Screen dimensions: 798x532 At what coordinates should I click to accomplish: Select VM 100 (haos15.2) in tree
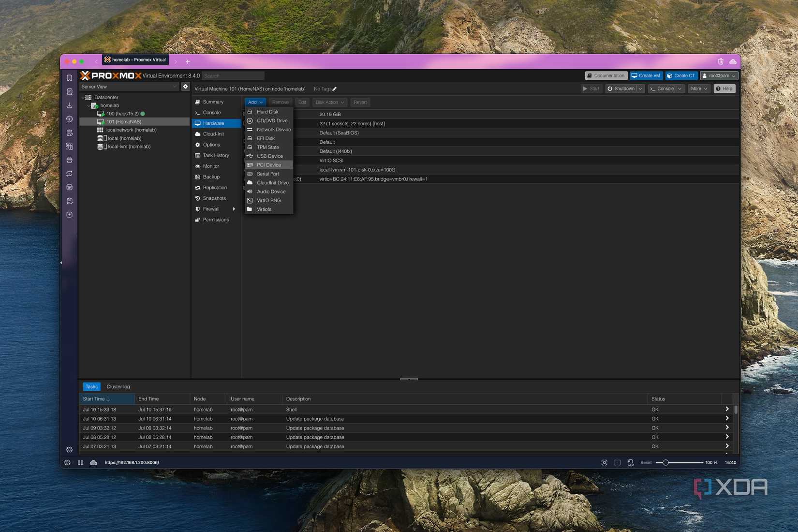[x=122, y=114]
